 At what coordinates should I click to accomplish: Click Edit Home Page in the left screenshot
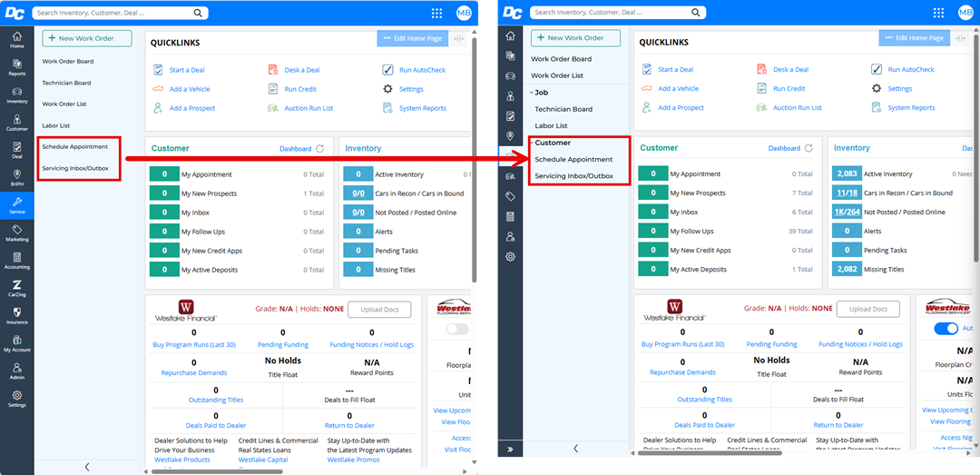point(413,38)
